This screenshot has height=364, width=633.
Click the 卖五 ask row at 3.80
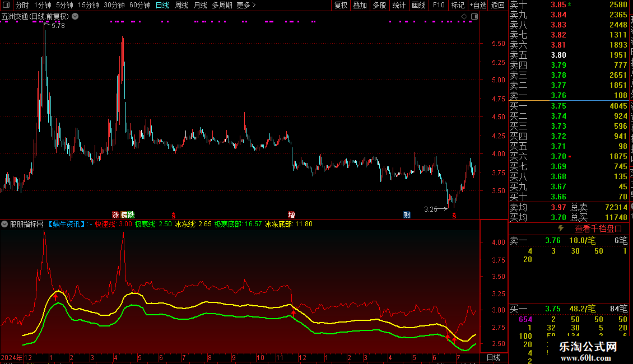point(569,55)
